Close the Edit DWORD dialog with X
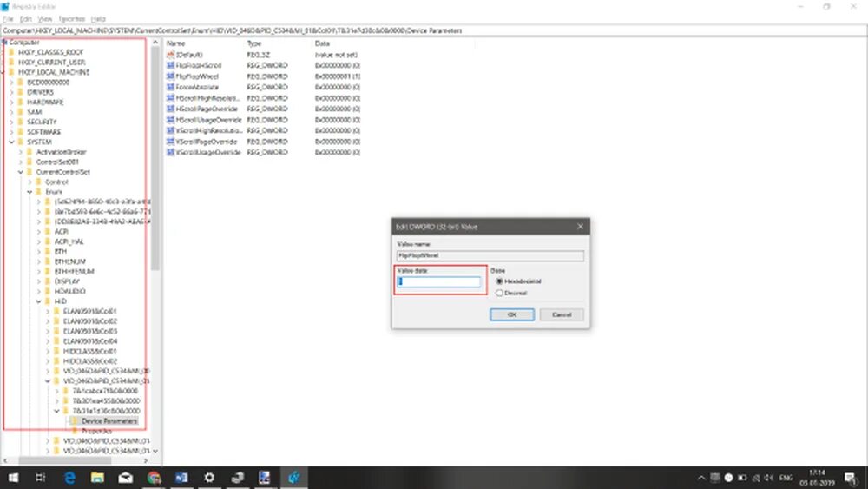 580,227
